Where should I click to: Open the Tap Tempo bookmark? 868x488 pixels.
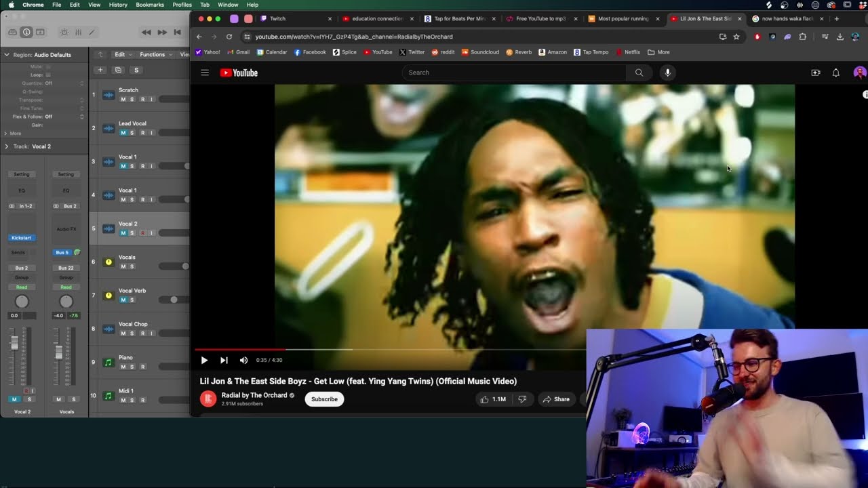[x=591, y=52]
